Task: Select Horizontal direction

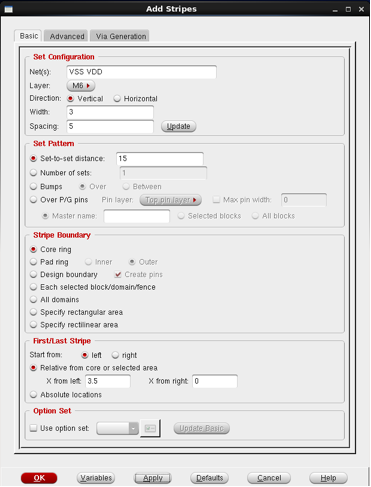Action: click(x=117, y=99)
